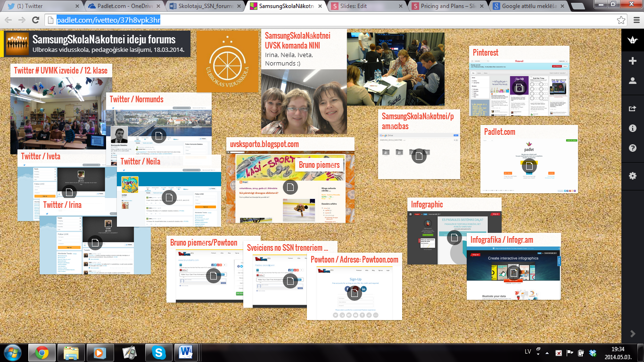Click the Bruno piemērs post title
This screenshot has width=644, height=362.
pos(319,165)
